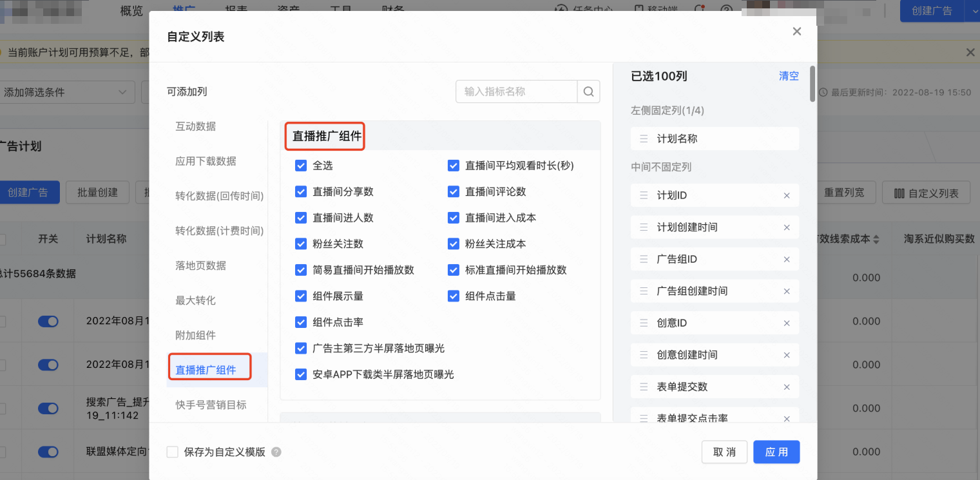Clear selected columns via 清空 link
Screen dimensions: 980x480
coord(788,76)
